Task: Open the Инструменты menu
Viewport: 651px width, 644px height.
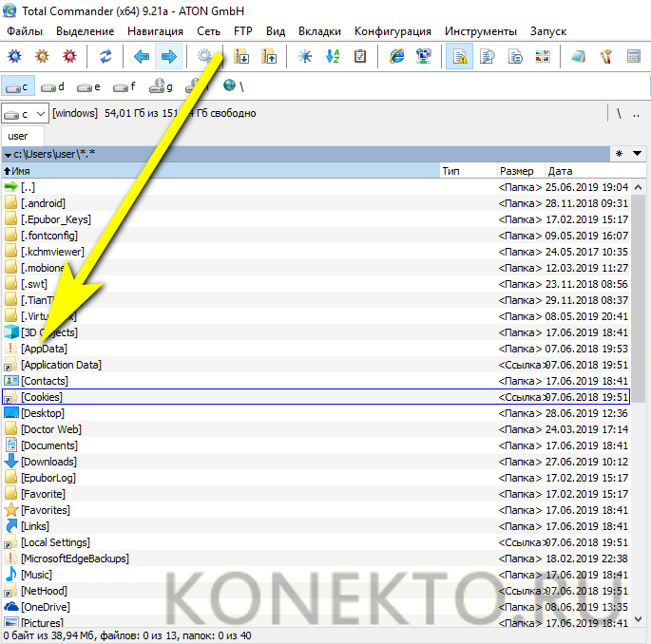Action: tap(481, 31)
